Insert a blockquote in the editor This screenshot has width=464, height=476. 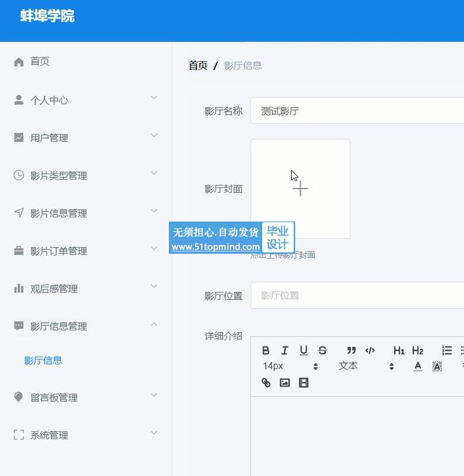(x=351, y=350)
